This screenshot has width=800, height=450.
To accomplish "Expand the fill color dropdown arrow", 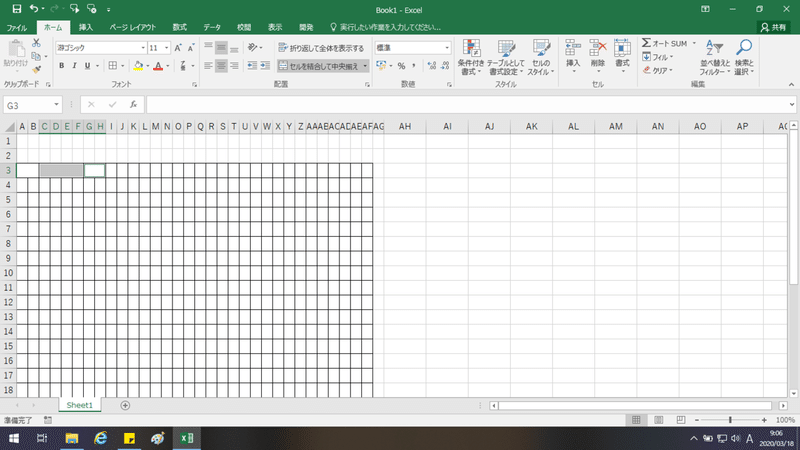I will point(147,66).
